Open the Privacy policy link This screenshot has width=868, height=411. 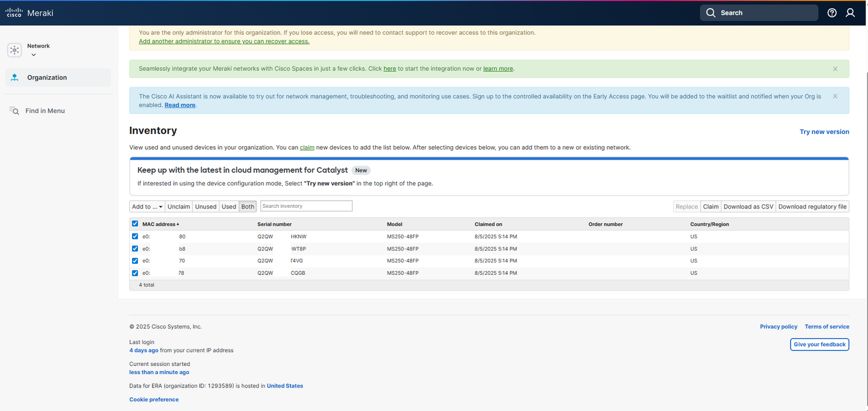pyautogui.click(x=778, y=326)
